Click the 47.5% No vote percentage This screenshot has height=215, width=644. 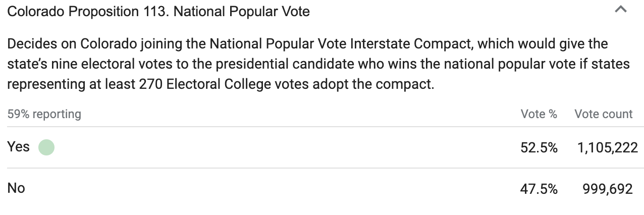539,189
